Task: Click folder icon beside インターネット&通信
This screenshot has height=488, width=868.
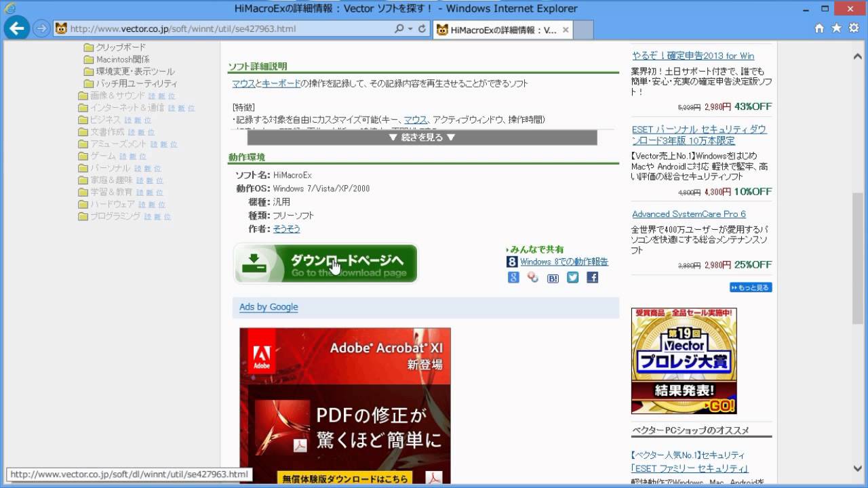Action: pyautogui.click(x=83, y=108)
